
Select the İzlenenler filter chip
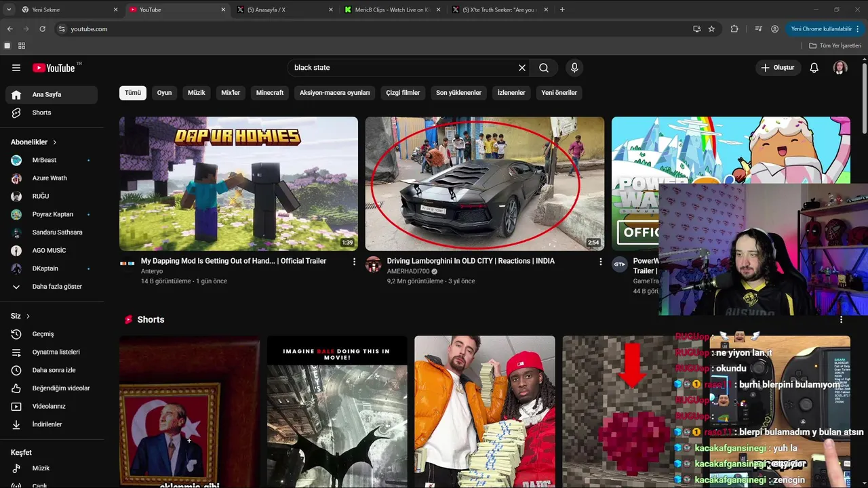tap(511, 93)
